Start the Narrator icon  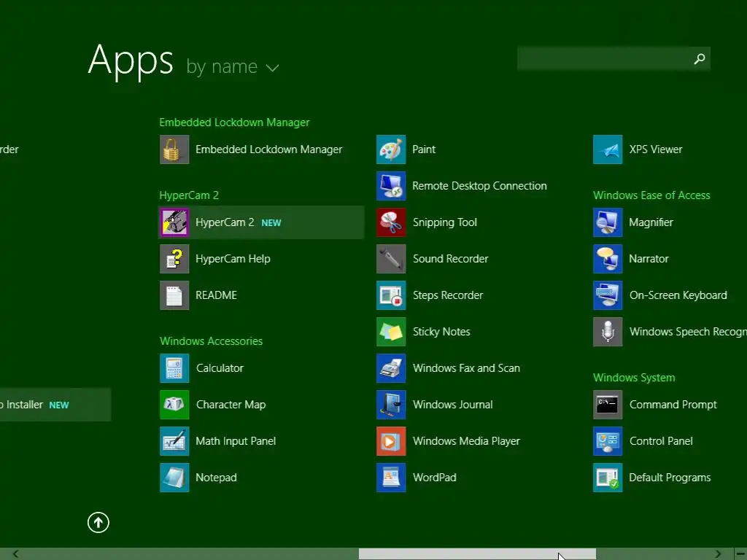pyautogui.click(x=608, y=259)
